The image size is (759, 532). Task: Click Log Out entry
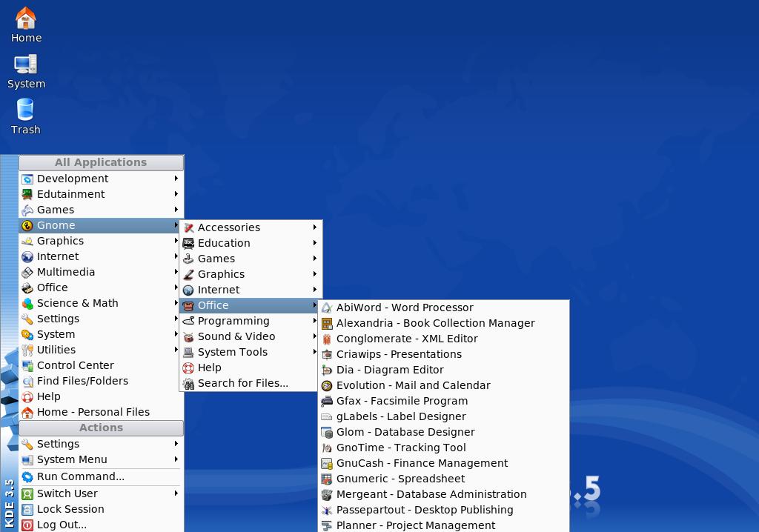[101, 525]
